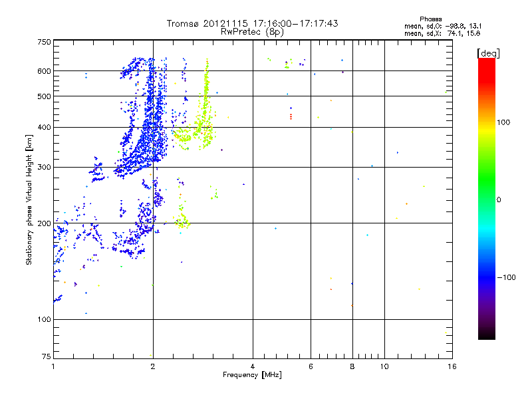Click the y-axis tick label '600'
The height and width of the screenshot is (399, 532).
[x=44, y=71]
